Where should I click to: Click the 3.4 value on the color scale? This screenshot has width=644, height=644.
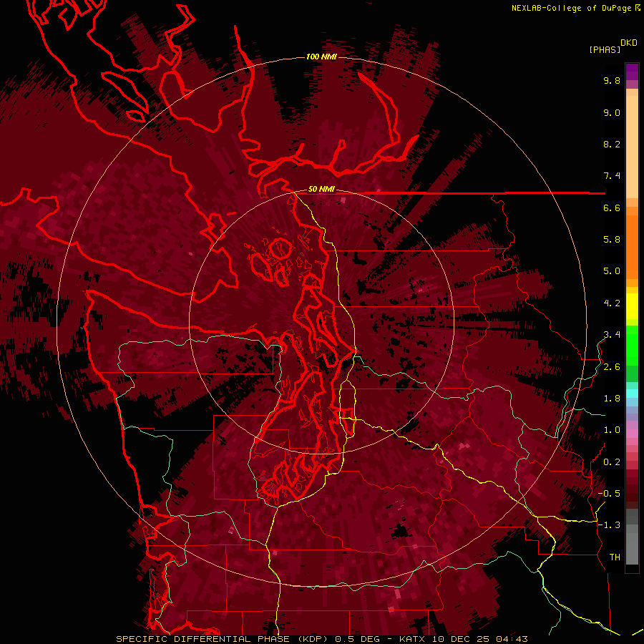pyautogui.click(x=612, y=335)
